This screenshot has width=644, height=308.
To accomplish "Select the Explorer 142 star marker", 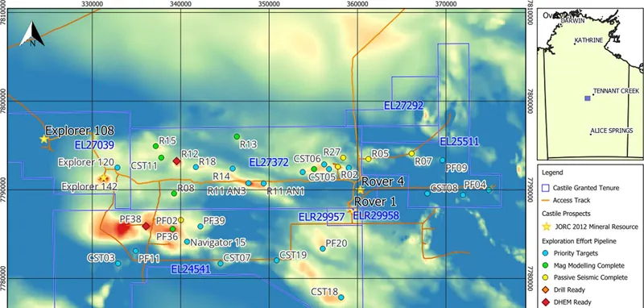I will point(103,178).
